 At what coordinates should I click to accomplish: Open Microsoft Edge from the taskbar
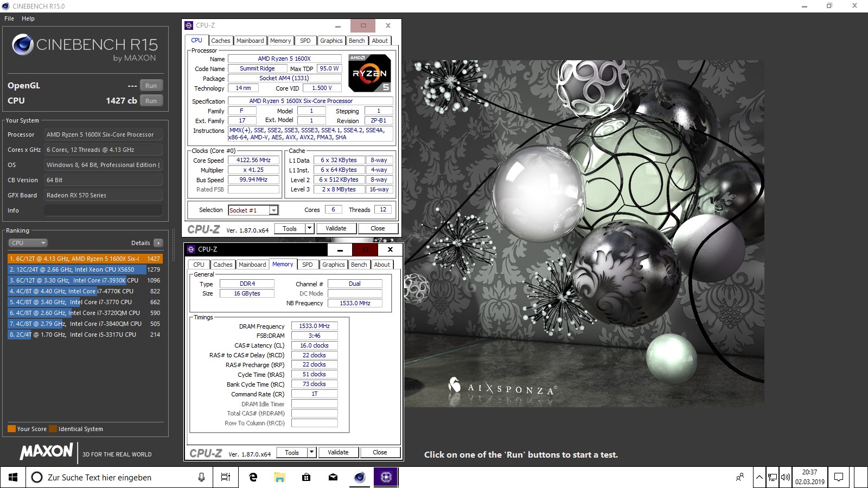(x=253, y=477)
